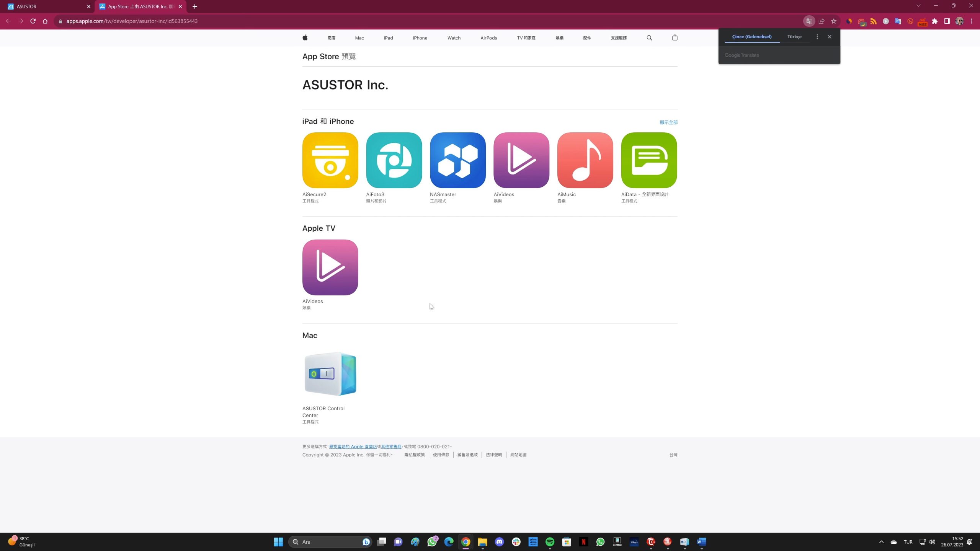Show hidden system tray icons
Image resolution: width=980 pixels, height=551 pixels.
881,542
